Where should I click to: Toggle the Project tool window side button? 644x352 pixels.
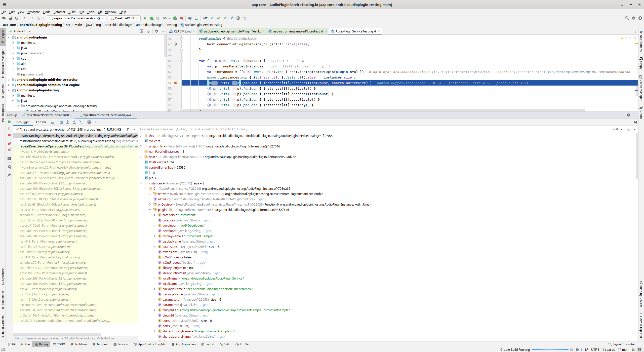[3, 37]
